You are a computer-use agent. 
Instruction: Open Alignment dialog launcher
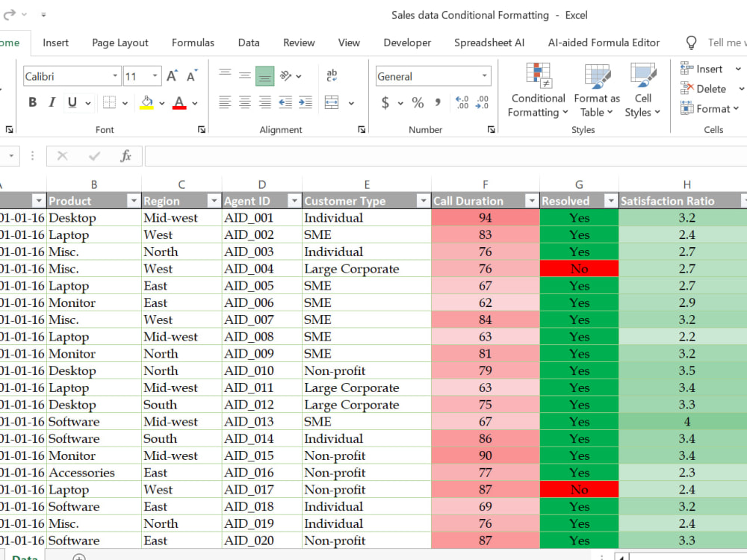tap(362, 129)
